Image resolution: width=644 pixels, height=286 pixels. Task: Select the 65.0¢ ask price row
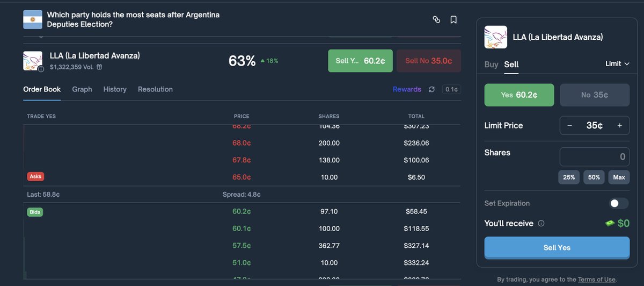(241, 177)
